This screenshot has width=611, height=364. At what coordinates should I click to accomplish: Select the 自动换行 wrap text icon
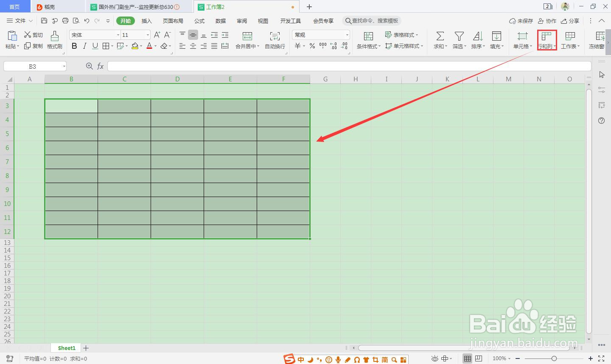tap(275, 37)
